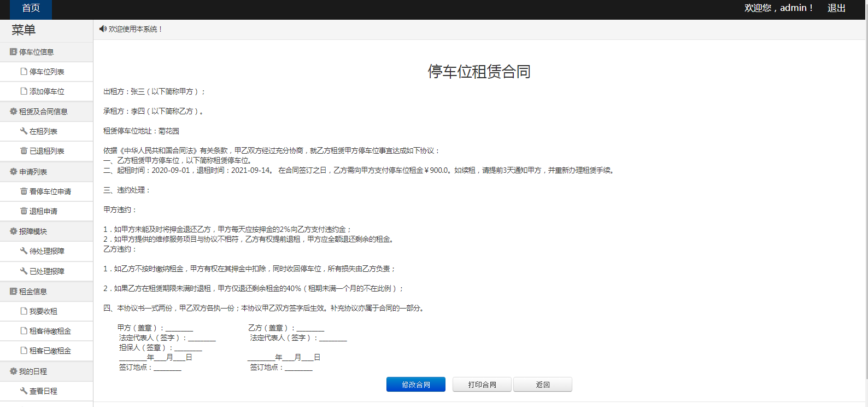The height and width of the screenshot is (407, 868).
Task: Open 查看日程 menu item
Action: coord(46,391)
